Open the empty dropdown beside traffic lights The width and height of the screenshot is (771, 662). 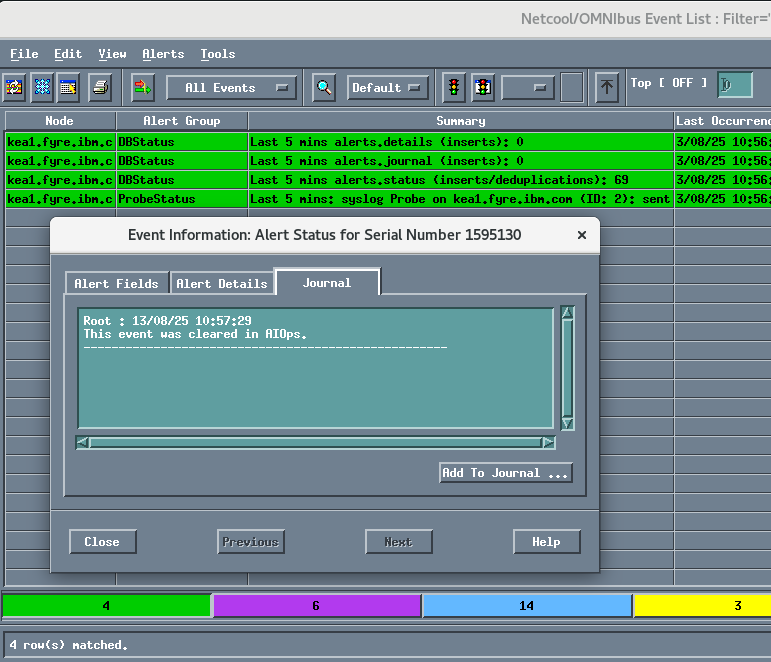pos(528,88)
